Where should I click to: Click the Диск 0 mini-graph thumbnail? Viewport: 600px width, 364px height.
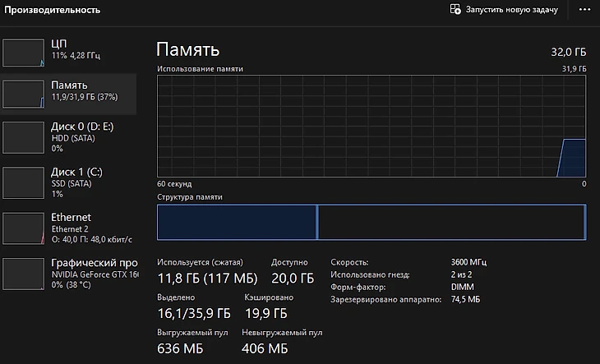[23, 137]
